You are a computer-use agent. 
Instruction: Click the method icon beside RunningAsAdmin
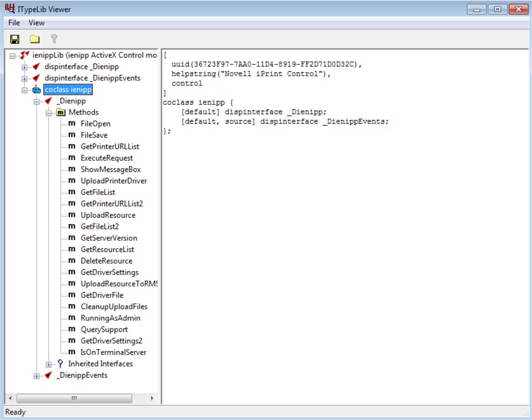pyautogui.click(x=72, y=318)
